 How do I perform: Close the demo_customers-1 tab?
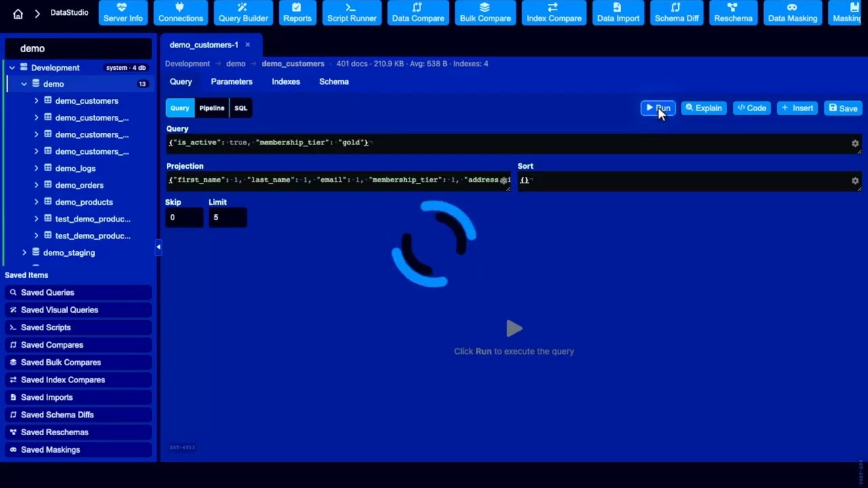[x=248, y=45]
